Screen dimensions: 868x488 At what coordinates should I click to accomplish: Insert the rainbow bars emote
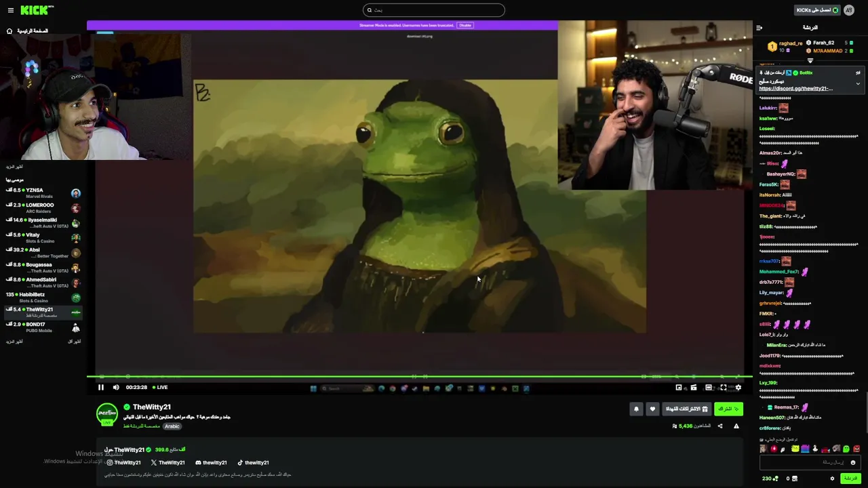tap(805, 449)
